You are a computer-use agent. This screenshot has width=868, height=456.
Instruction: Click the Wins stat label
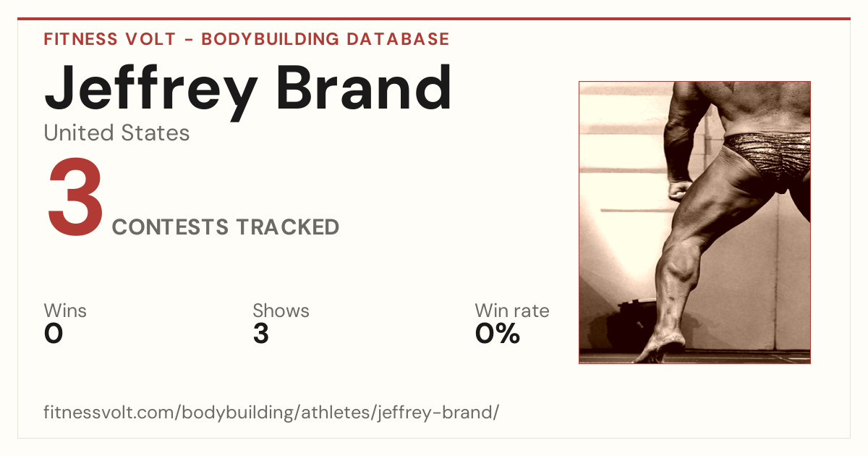(65, 311)
